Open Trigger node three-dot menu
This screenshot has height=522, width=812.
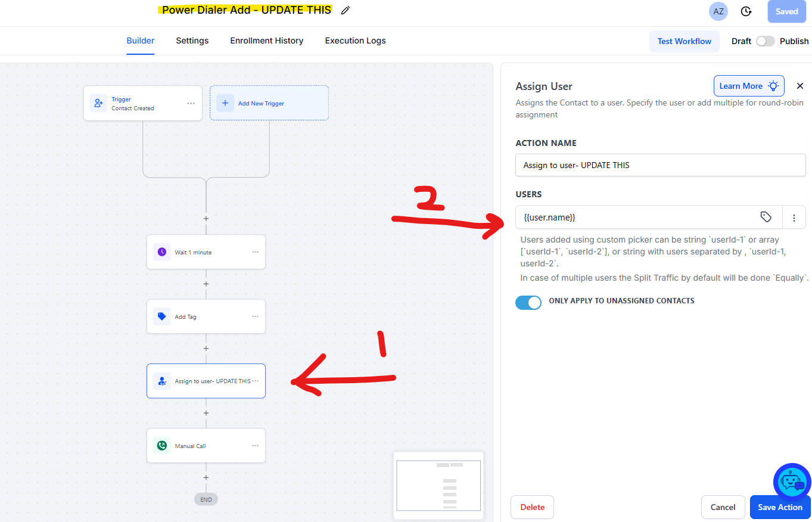click(x=191, y=103)
